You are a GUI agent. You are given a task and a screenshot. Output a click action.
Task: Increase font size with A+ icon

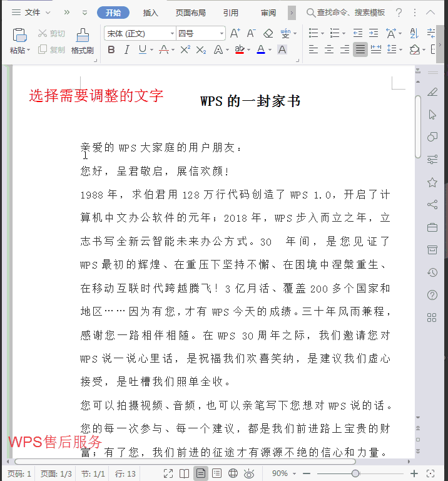coord(235,33)
